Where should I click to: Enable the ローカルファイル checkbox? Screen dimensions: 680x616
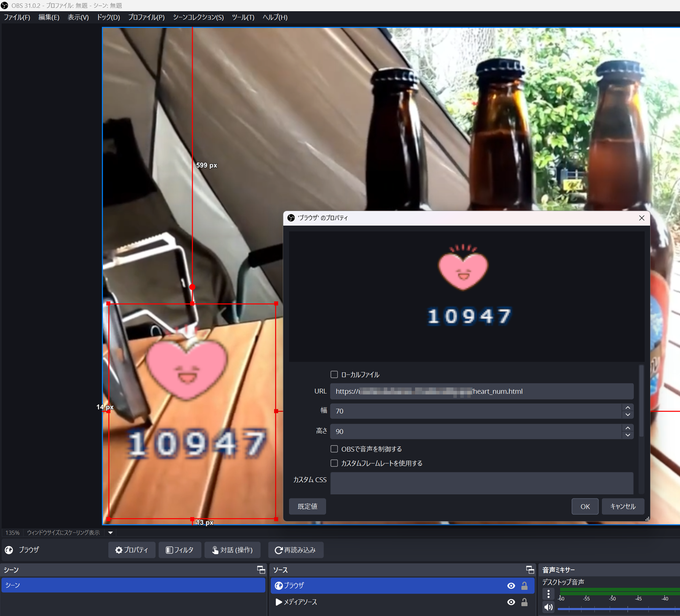pos(334,374)
